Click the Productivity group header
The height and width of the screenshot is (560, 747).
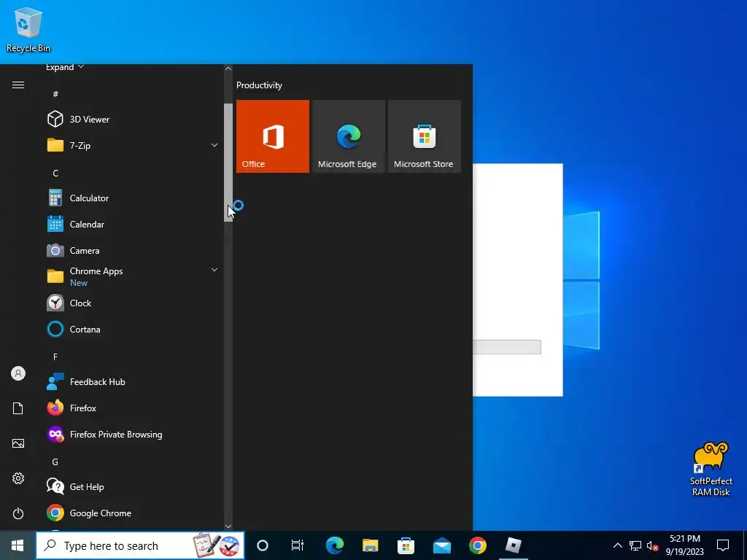[259, 85]
